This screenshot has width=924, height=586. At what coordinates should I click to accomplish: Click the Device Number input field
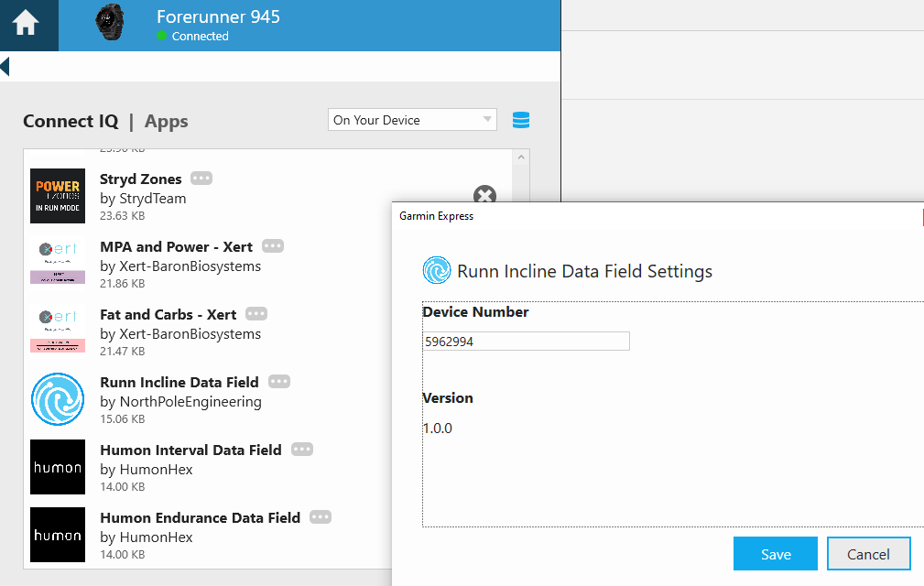pyautogui.click(x=526, y=342)
